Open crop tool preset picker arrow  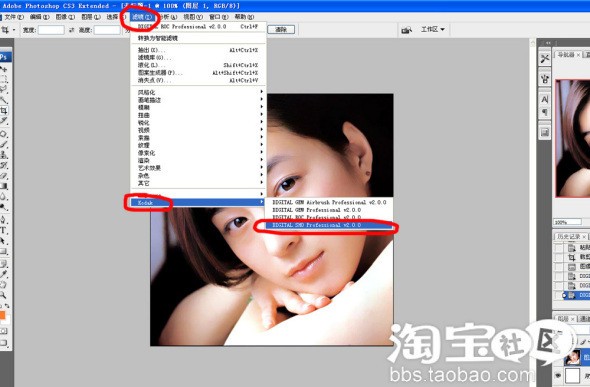(x=14, y=30)
